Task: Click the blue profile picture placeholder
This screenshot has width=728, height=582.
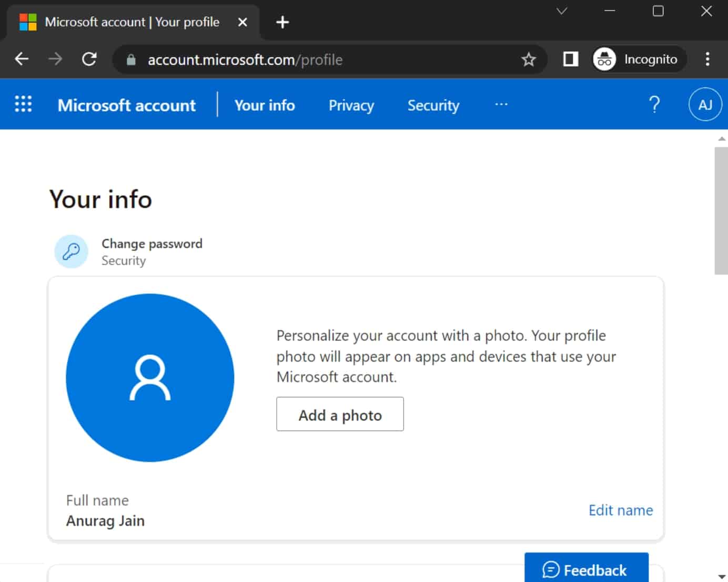Action: [150, 378]
